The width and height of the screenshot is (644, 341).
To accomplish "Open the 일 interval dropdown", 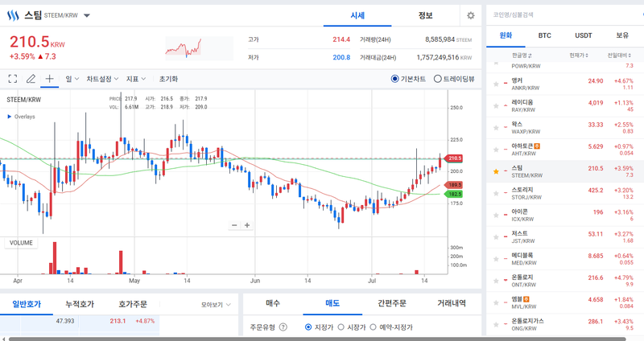I will (x=72, y=79).
